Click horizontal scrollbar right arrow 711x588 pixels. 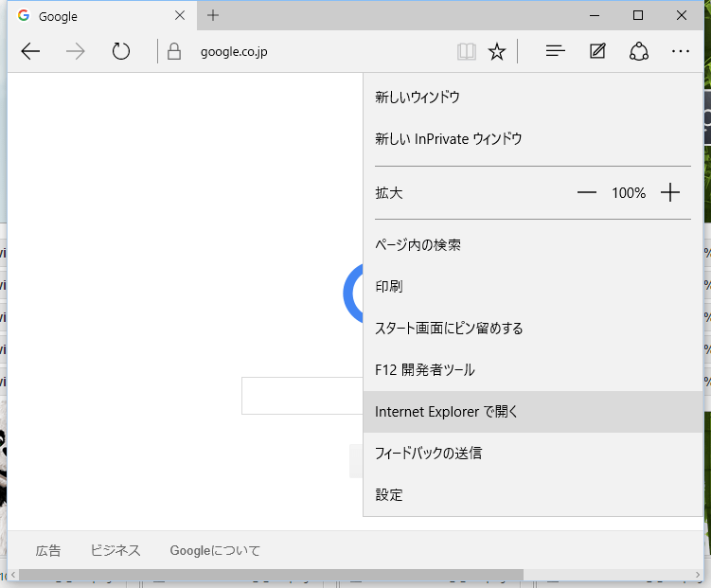[698, 575]
